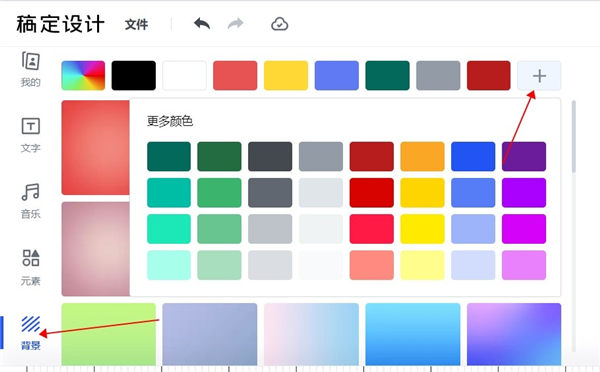This screenshot has width=600, height=372.
Task: Pick silver gray in 更多颜色 third row
Action: pyautogui.click(x=270, y=229)
